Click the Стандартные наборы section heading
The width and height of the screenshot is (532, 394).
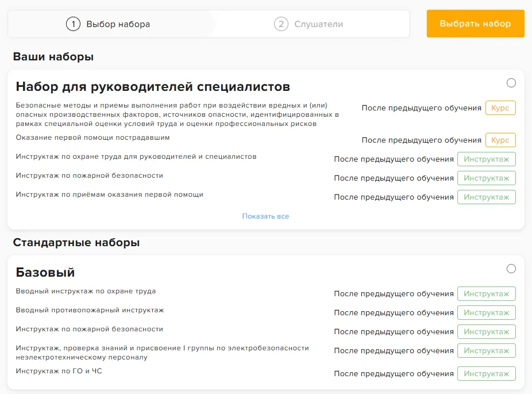[76, 243]
